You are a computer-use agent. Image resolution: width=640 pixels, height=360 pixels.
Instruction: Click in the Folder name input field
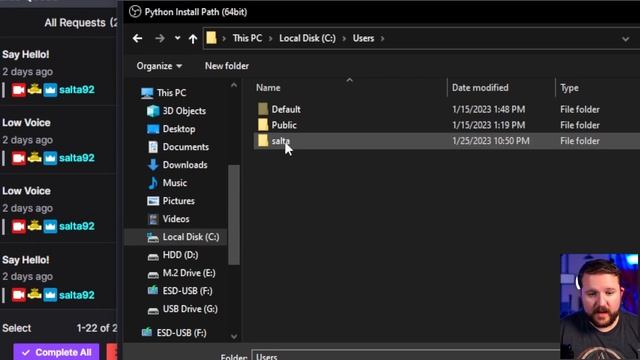[x=406, y=356]
